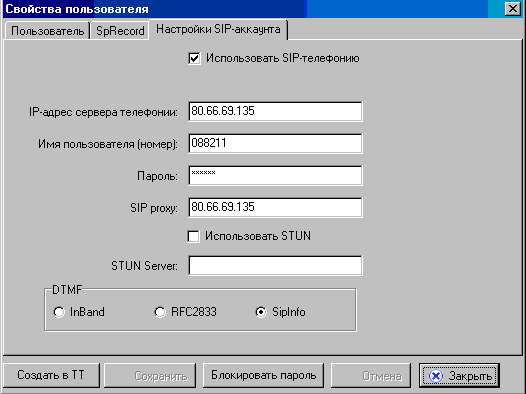The height and width of the screenshot is (394, 526).
Task: Click the IP-адрес сервера телефонии field
Action: (x=275, y=111)
